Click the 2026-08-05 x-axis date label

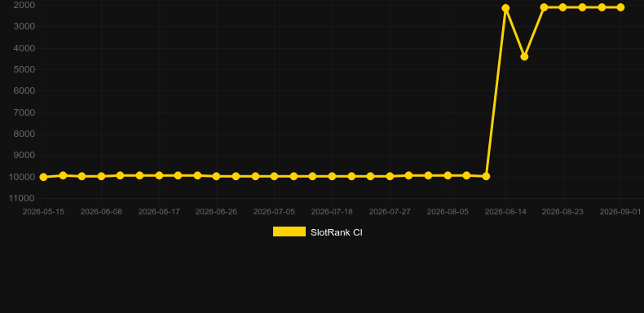(x=448, y=212)
